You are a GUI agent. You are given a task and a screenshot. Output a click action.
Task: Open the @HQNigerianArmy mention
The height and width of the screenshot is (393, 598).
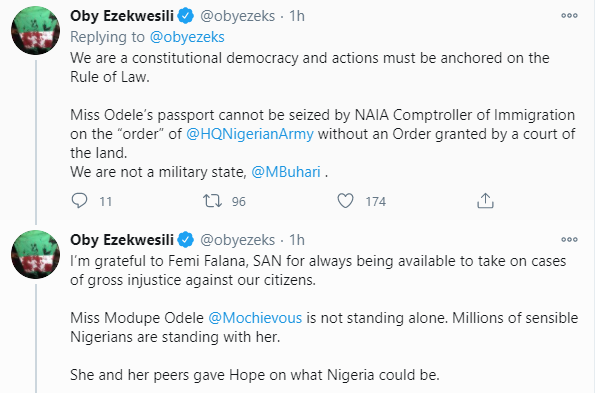point(250,134)
